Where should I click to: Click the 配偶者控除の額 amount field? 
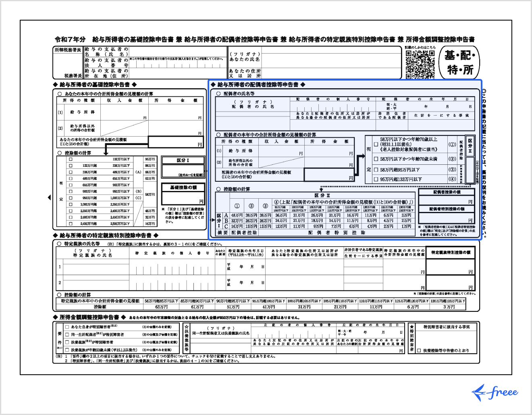click(446, 200)
